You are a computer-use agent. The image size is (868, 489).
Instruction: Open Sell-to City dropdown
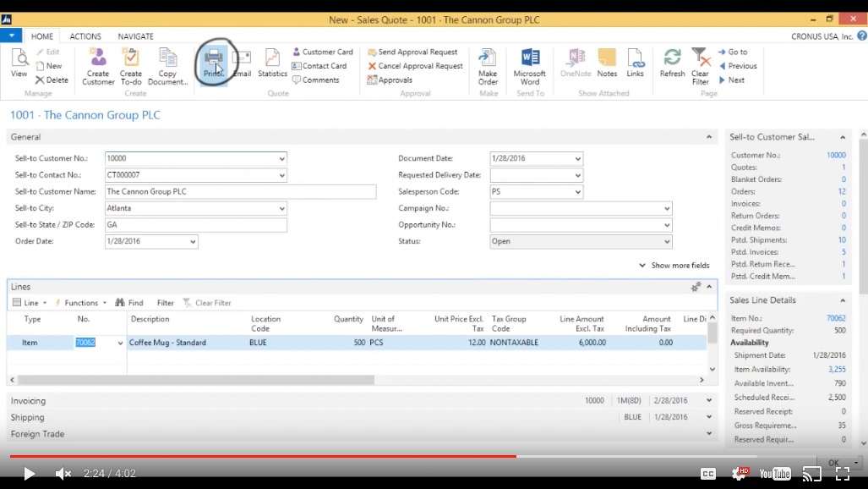(281, 208)
